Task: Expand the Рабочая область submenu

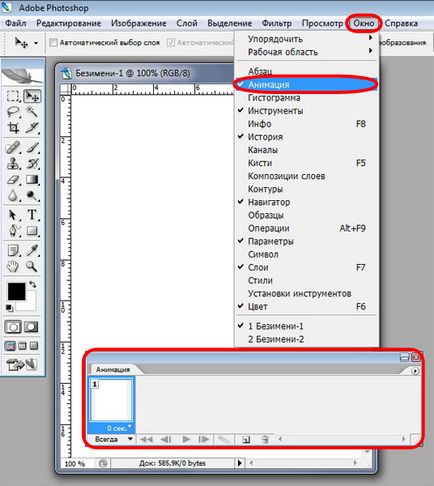Action: point(307,52)
